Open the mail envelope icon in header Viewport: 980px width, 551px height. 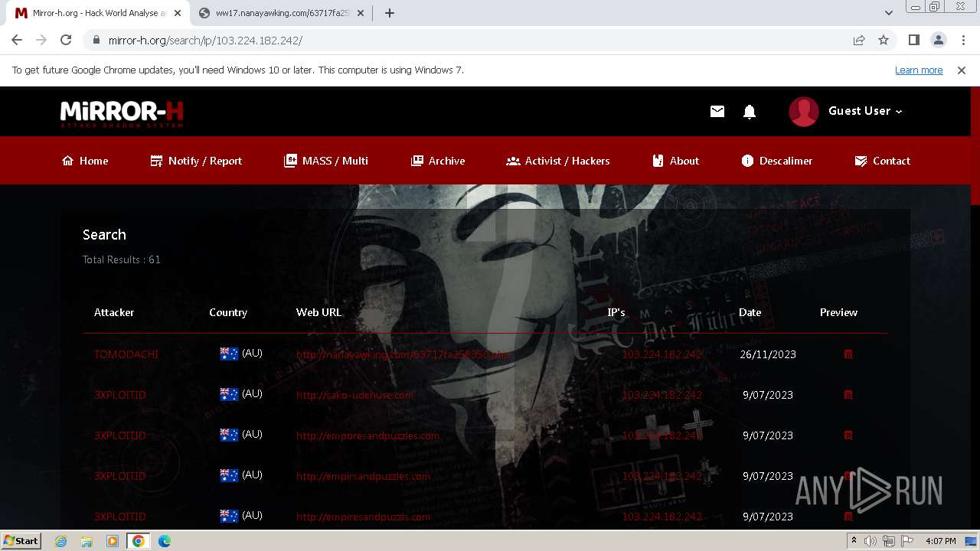(x=717, y=112)
